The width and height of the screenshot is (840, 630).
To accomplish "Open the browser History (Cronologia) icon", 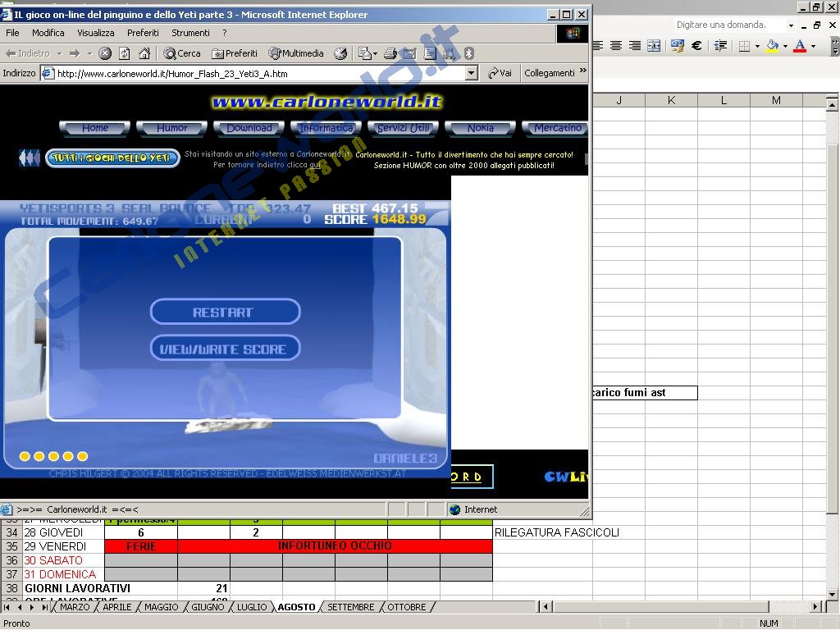I will (x=340, y=53).
